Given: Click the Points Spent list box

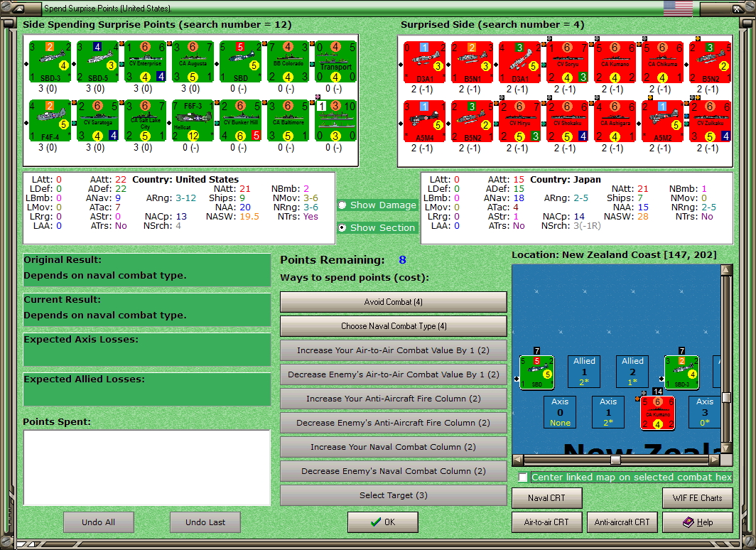Looking at the screenshot, I should pyautogui.click(x=146, y=468).
